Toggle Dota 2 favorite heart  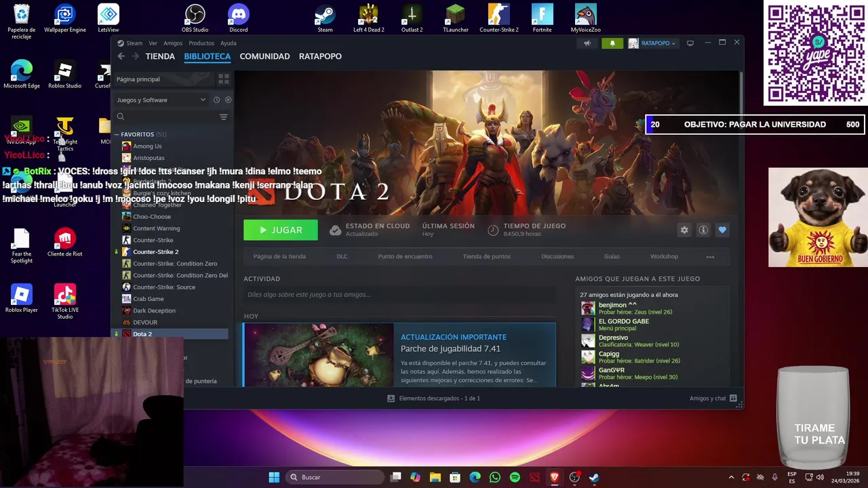click(x=722, y=230)
